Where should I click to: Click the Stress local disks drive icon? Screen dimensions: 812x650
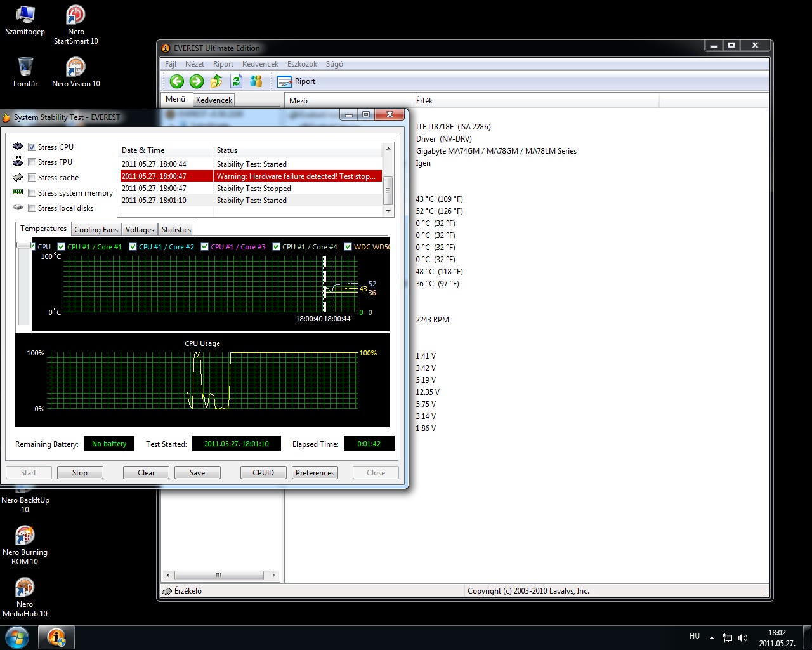[18, 208]
